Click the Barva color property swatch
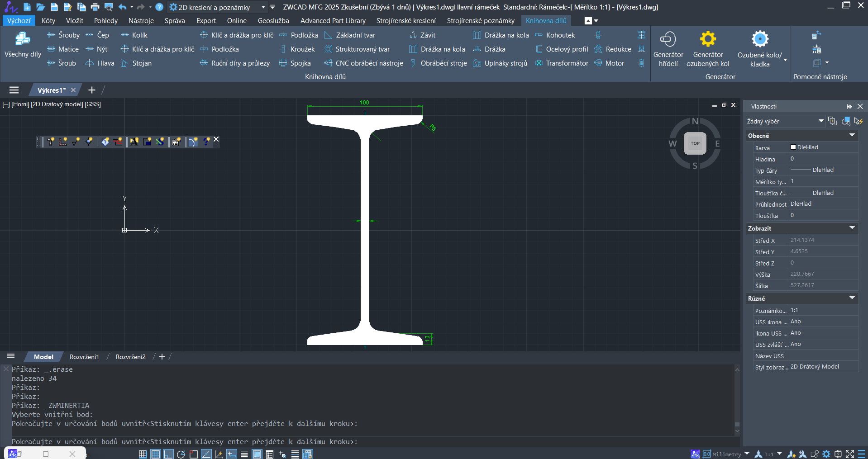 (793, 147)
